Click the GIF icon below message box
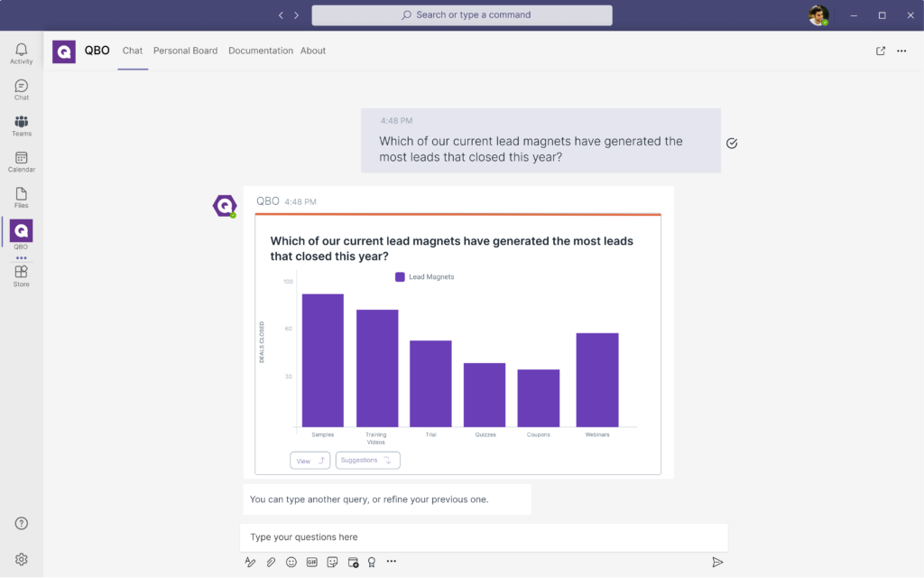924x578 pixels. pos(312,562)
